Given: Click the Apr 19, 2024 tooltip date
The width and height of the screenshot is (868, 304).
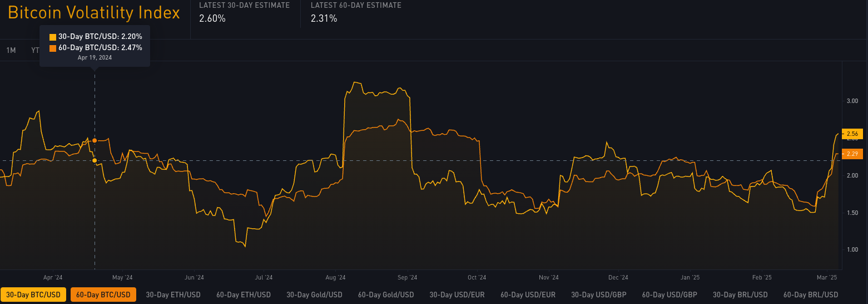Looking at the screenshot, I should pos(95,58).
